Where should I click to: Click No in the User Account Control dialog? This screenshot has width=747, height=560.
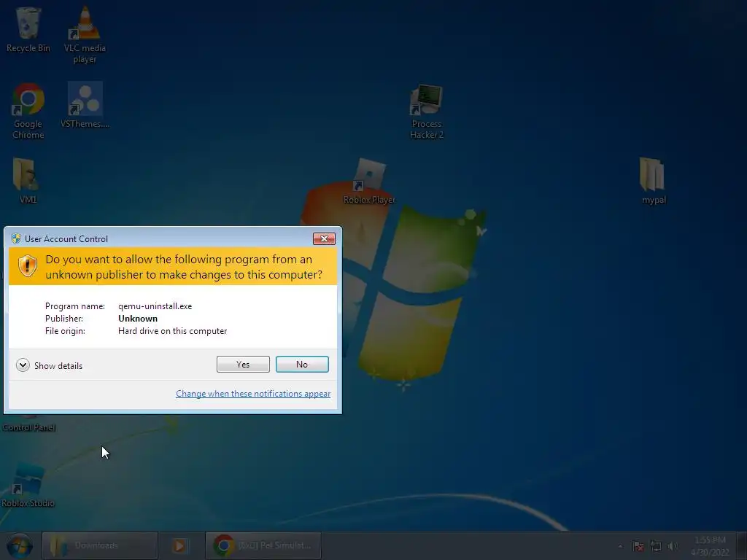302,365
